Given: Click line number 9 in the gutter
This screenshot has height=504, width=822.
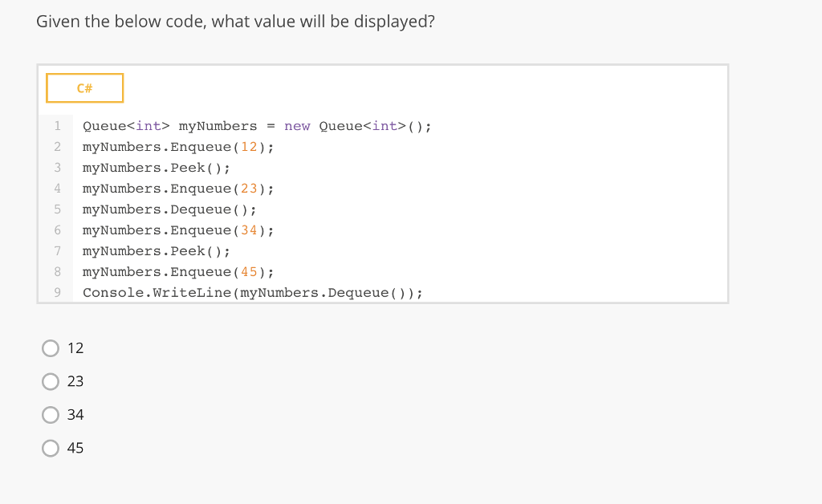Looking at the screenshot, I should [58, 293].
